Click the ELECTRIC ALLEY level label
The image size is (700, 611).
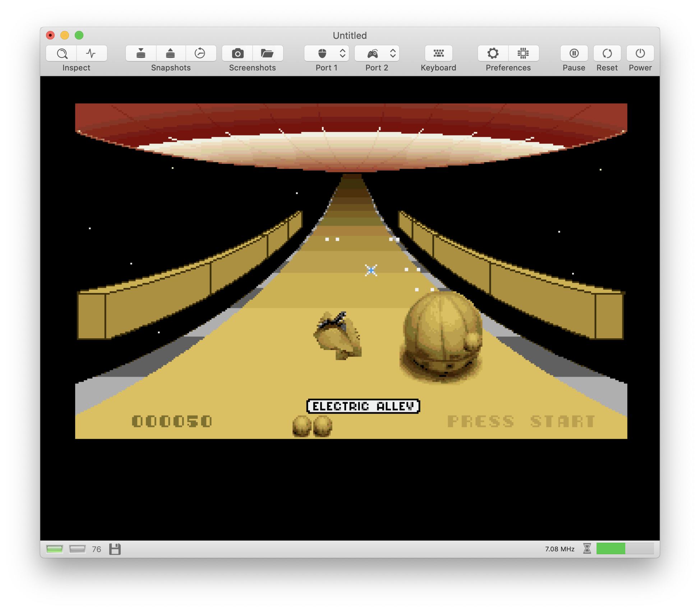click(363, 406)
